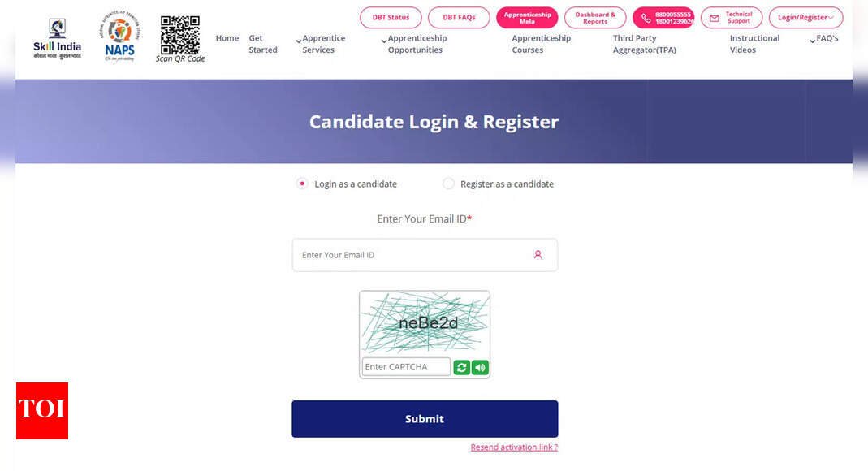Expand Apprentice Services menu

[321, 44]
